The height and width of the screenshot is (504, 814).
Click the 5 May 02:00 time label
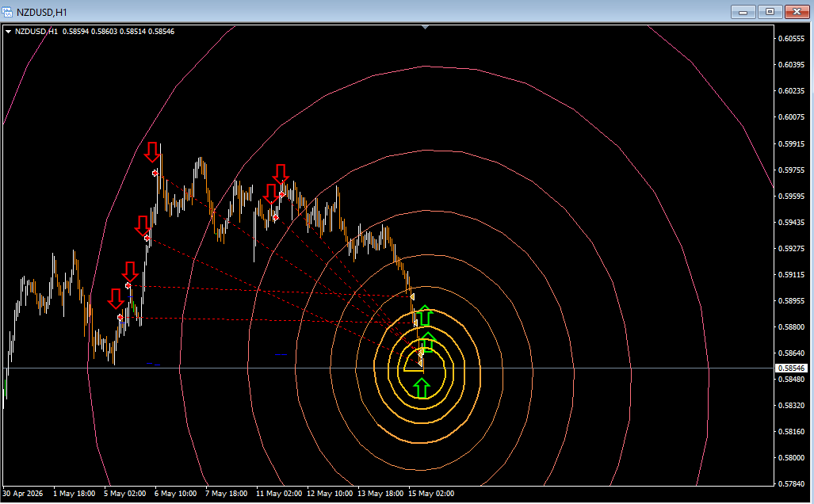(x=124, y=494)
